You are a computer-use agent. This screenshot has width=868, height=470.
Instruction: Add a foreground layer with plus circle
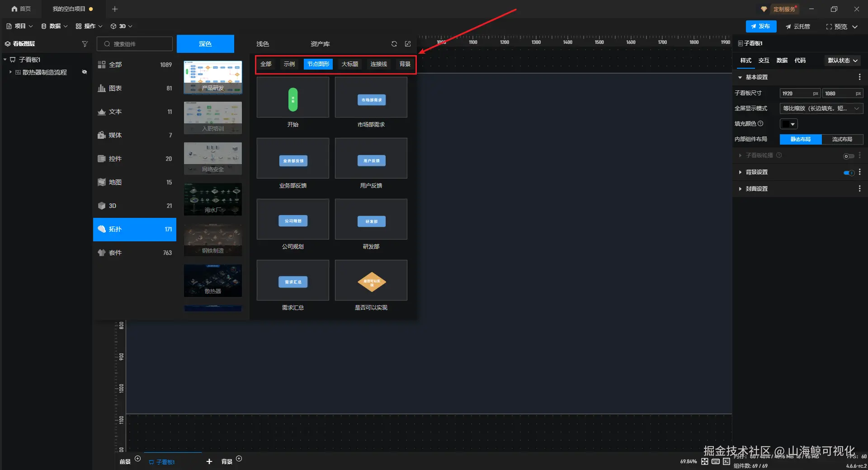click(x=138, y=459)
